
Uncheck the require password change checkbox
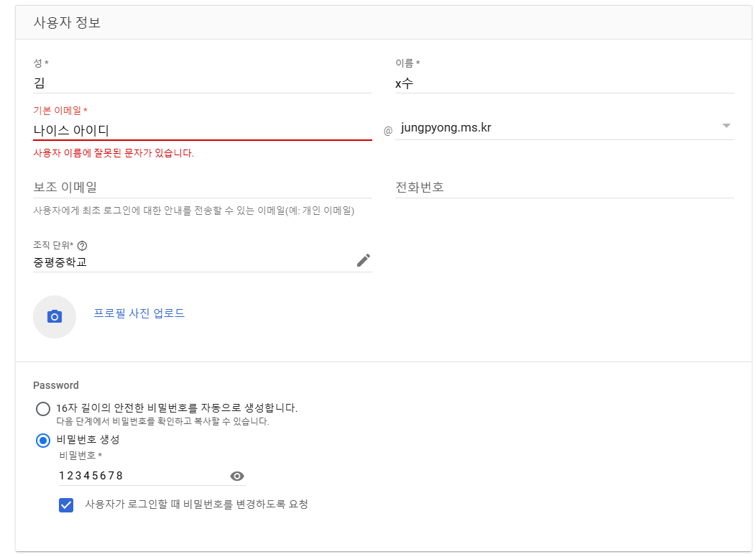66,505
